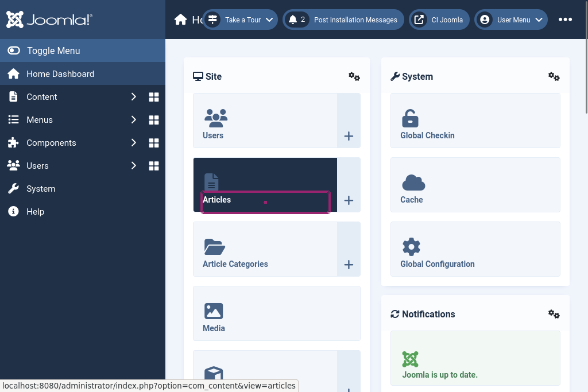This screenshot has width=588, height=392.
Task: Open Site module settings gear icon
Action: tap(354, 76)
